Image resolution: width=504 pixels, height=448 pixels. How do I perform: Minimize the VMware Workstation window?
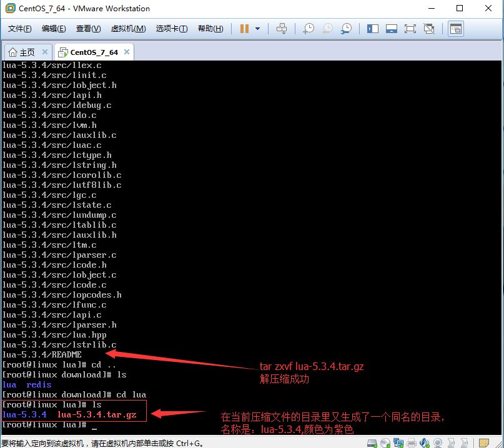click(432, 8)
